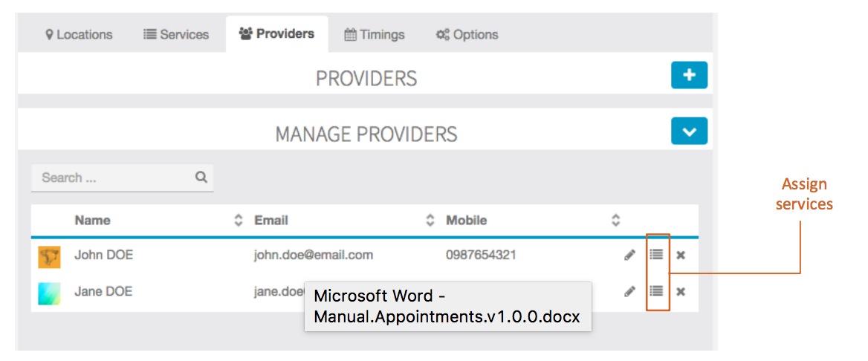
Task: Sort providers by Email column
Action: tap(430, 221)
